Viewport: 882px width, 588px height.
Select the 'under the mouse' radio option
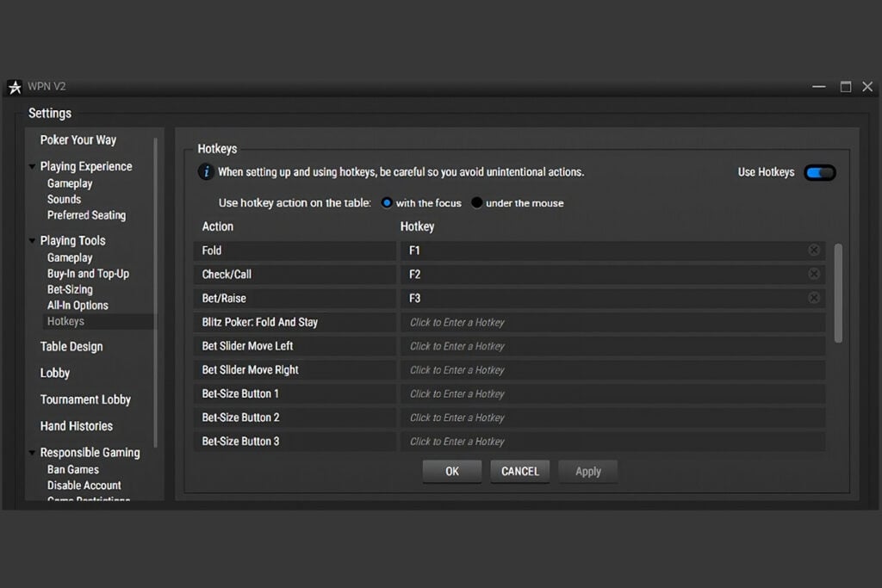click(477, 203)
